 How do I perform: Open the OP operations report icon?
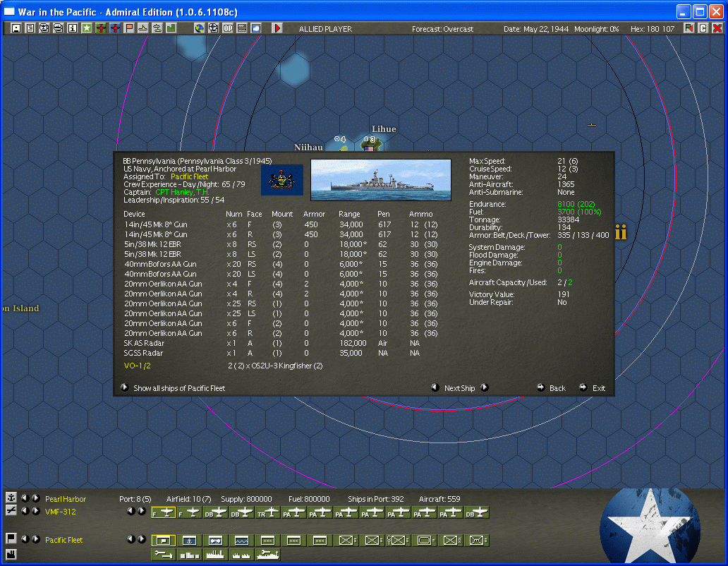(x=227, y=29)
